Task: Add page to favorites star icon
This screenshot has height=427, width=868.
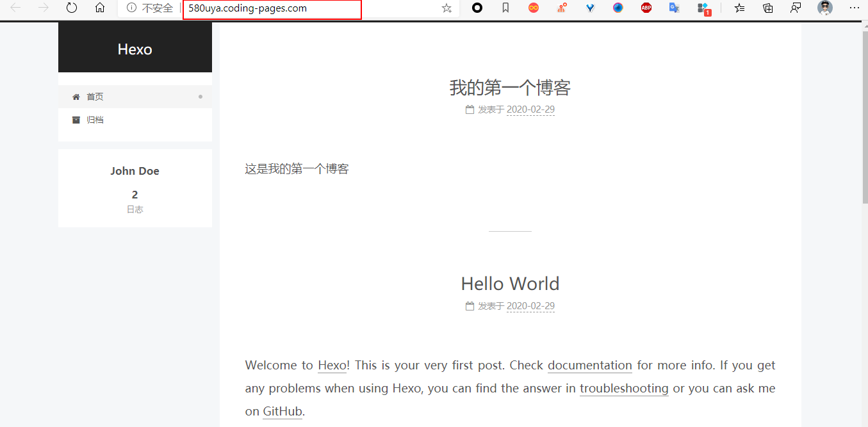Action: point(446,8)
